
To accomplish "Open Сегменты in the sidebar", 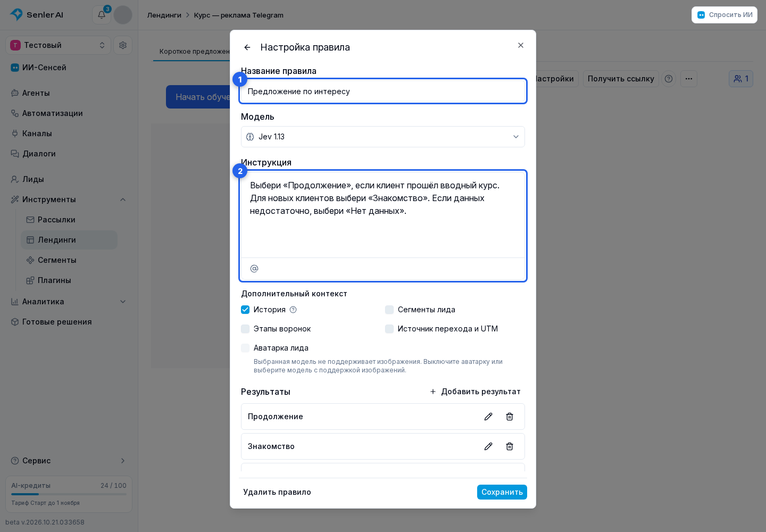I will [x=69, y=260].
